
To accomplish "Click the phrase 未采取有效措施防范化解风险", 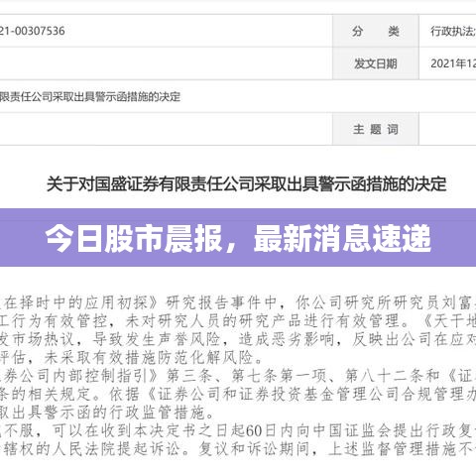I will pos(149,357).
